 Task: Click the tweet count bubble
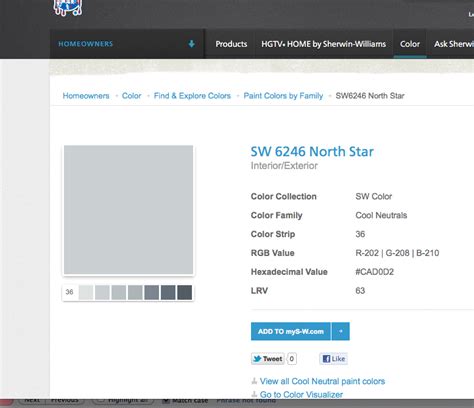pyautogui.click(x=292, y=359)
